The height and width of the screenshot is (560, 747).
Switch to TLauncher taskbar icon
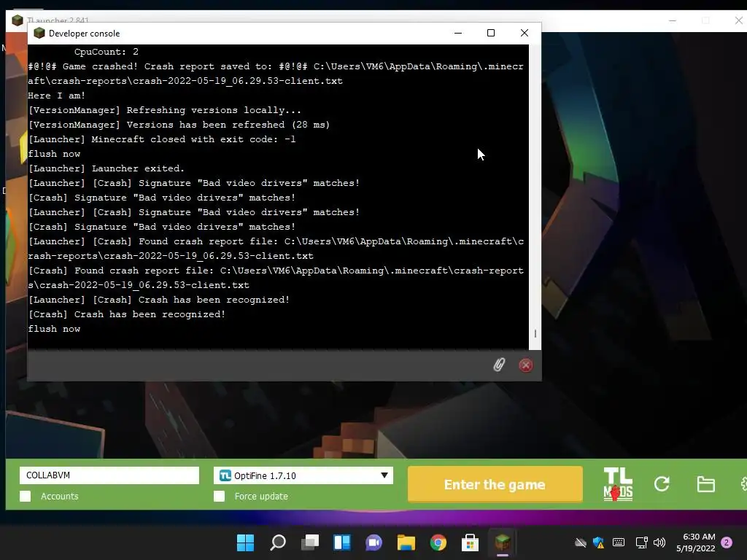[x=502, y=542]
